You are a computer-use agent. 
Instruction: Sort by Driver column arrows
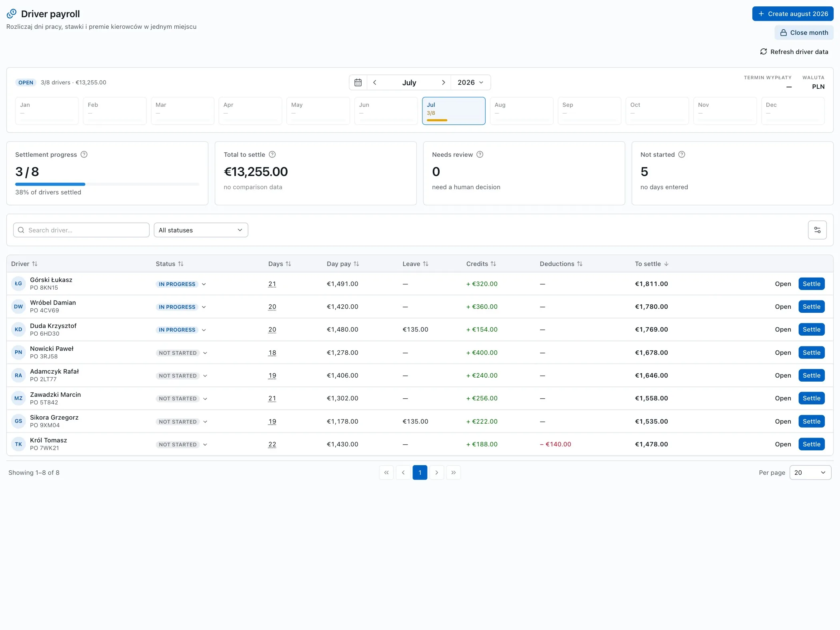coord(35,264)
